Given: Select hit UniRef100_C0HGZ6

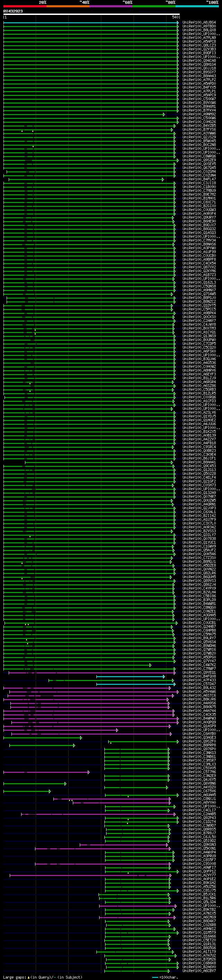Looking at the screenshot, I should (199, 122).
